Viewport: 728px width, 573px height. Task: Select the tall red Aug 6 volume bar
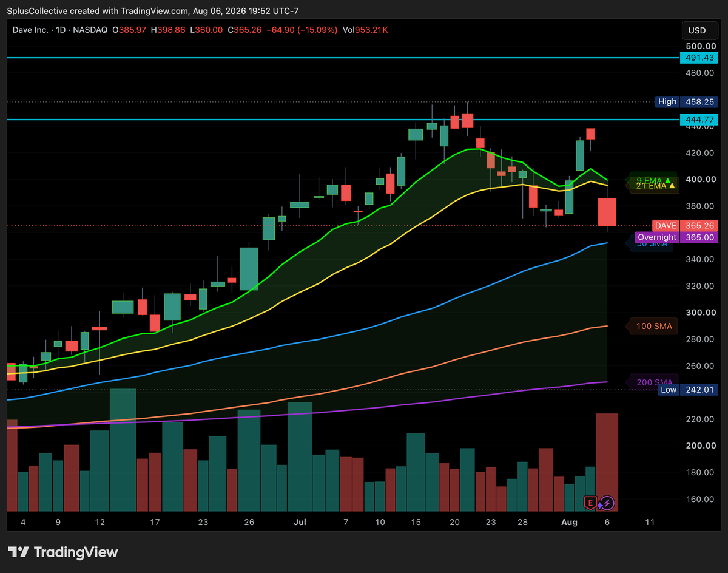coord(607,462)
